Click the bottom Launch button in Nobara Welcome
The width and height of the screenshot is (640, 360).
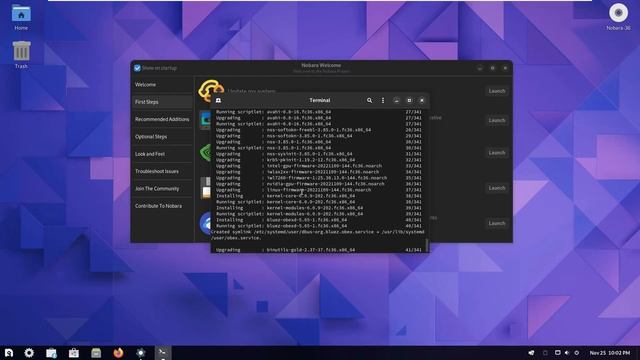[497, 223]
